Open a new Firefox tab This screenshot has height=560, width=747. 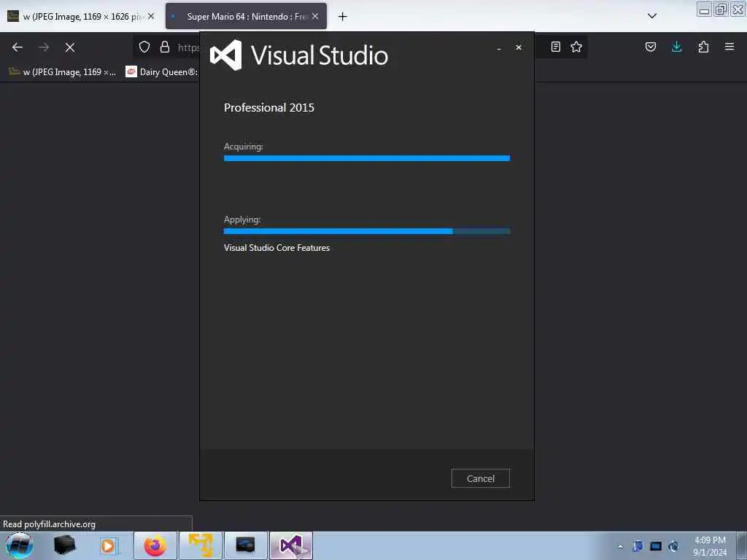coord(343,17)
